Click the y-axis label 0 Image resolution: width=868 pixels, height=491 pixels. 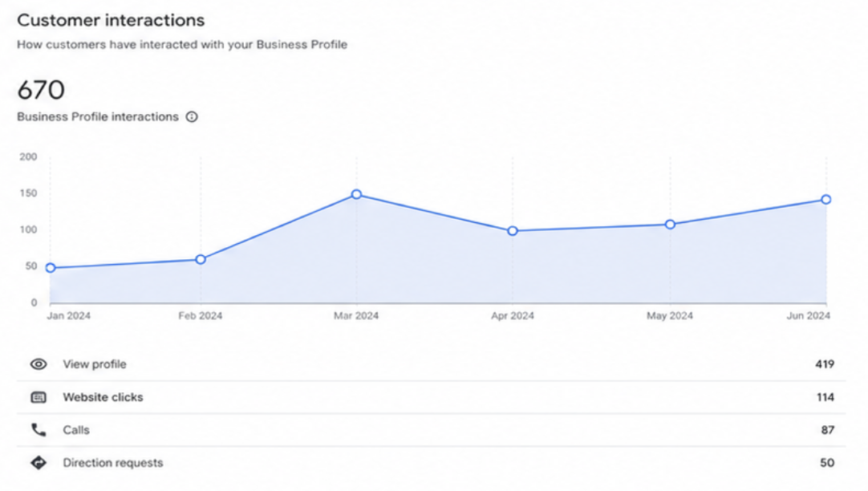click(x=34, y=302)
